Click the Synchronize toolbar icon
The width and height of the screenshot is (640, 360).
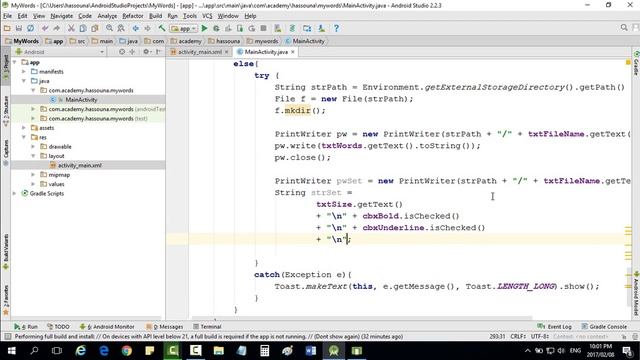[31, 28]
